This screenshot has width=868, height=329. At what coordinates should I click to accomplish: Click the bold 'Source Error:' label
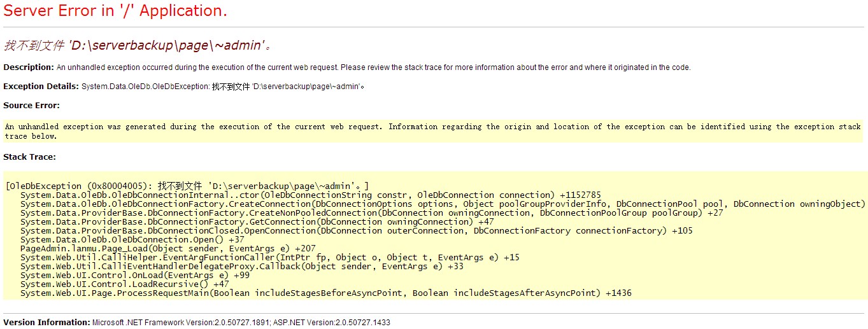coord(31,106)
